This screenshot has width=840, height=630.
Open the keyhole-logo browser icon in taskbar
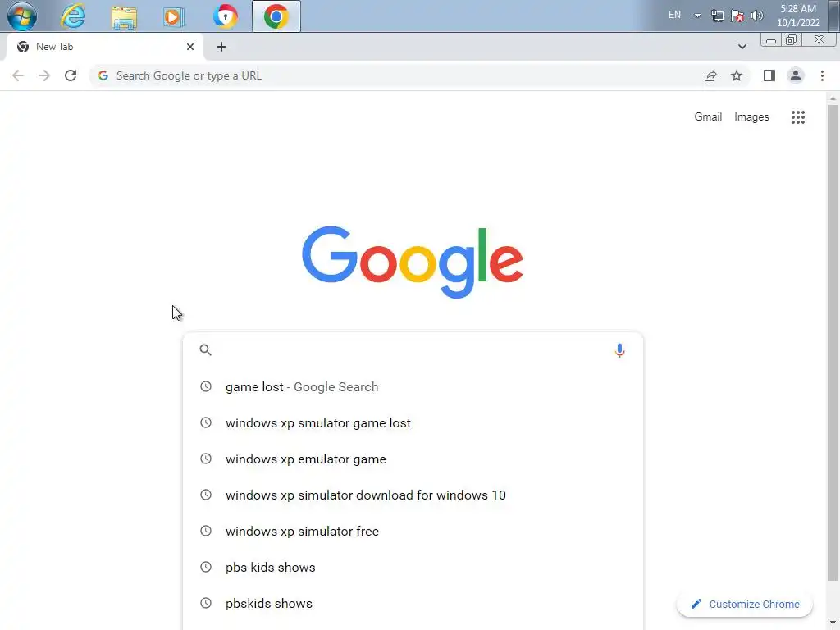pos(225,16)
